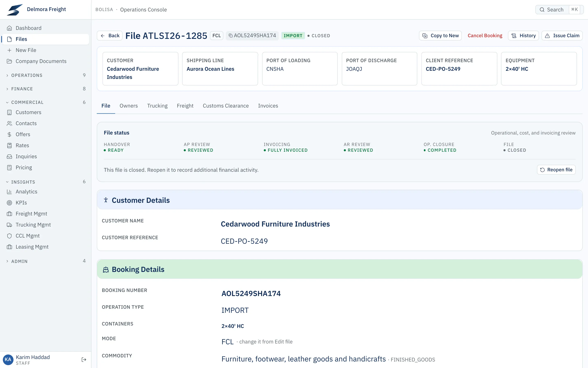588x368 pixels.
Task: Click the Reopen file circular arrow icon
Action: (x=542, y=170)
